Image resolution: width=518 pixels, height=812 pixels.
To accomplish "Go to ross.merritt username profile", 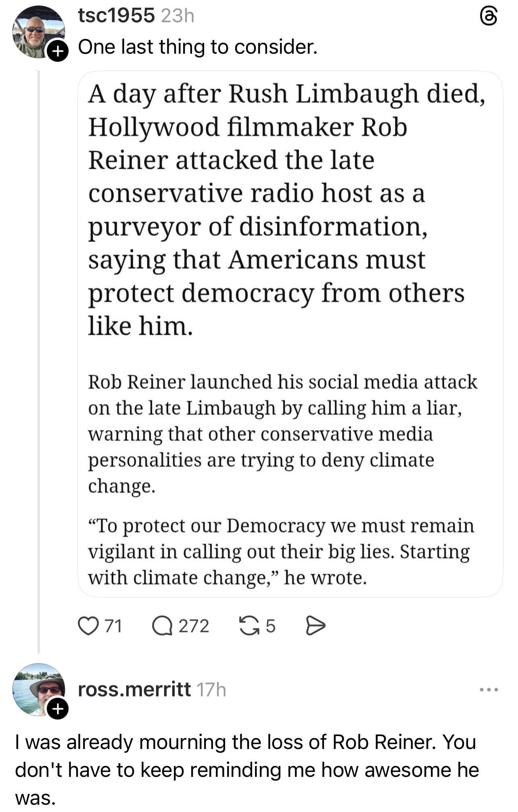I will (x=134, y=690).
